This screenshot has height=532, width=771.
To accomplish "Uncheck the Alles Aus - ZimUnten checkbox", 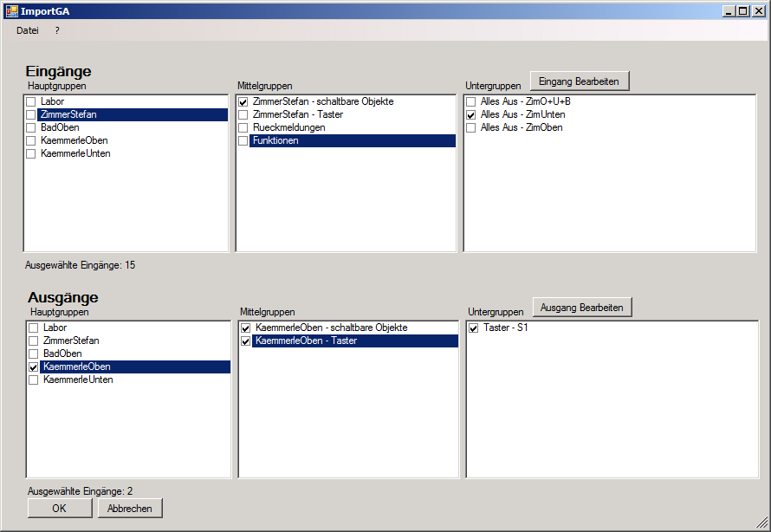I will 471,115.
